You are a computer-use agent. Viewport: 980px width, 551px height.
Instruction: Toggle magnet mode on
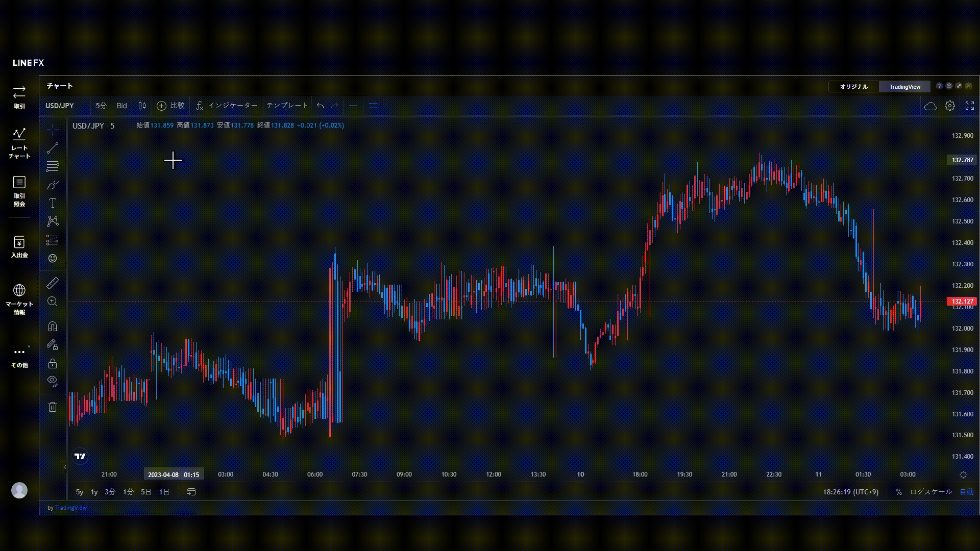click(53, 327)
